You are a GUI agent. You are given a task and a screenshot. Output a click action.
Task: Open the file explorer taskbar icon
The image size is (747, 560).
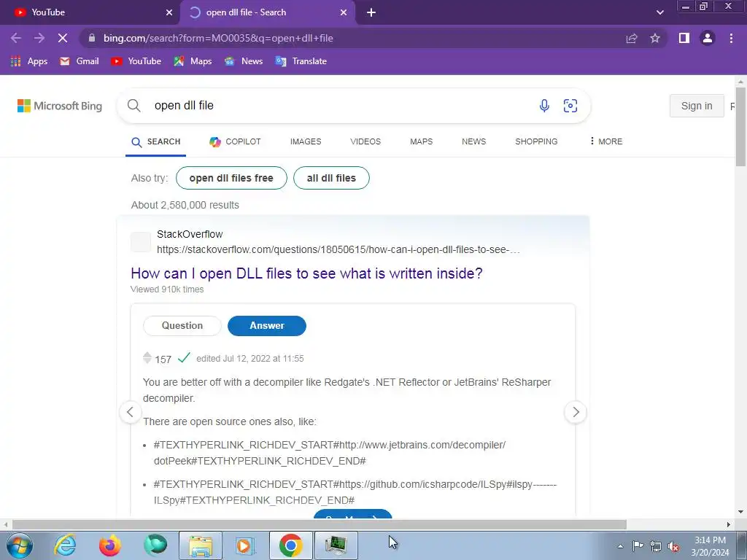(201, 545)
